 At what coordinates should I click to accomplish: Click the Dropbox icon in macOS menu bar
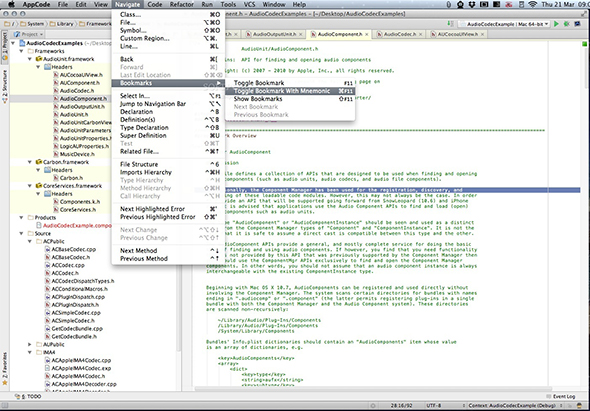pyautogui.click(x=472, y=4)
